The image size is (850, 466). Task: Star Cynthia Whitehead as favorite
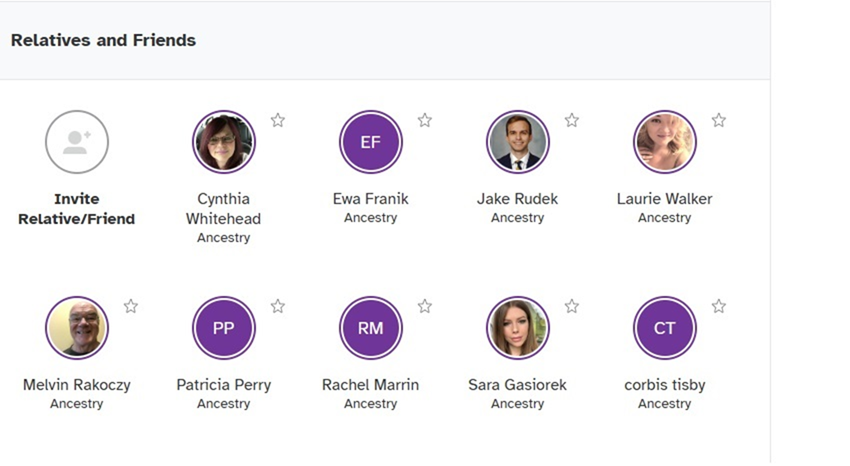(278, 120)
